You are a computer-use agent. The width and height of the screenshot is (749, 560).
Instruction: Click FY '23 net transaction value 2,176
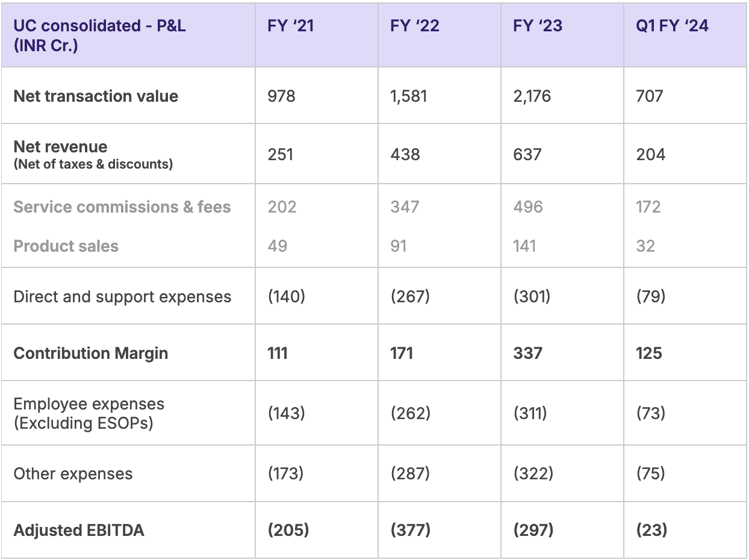pyautogui.click(x=532, y=96)
